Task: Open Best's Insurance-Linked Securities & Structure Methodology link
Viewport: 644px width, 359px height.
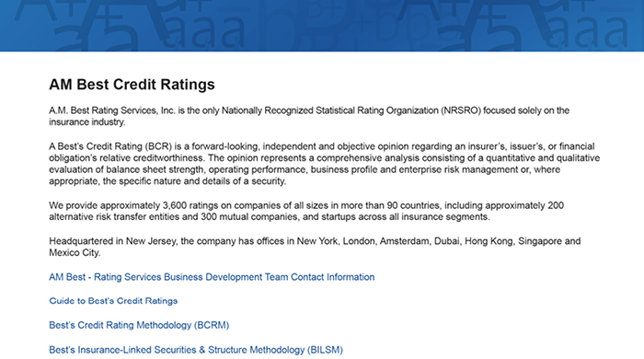Action: point(196,350)
